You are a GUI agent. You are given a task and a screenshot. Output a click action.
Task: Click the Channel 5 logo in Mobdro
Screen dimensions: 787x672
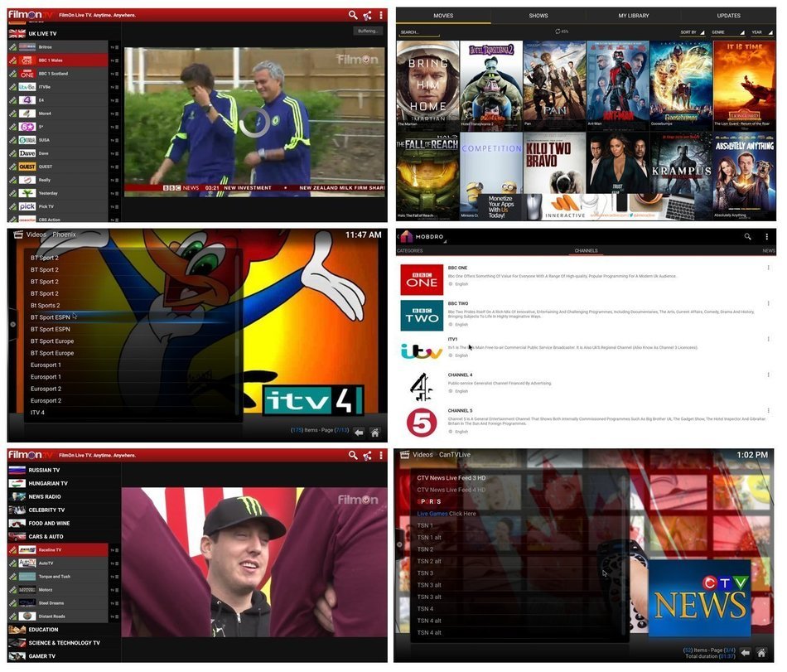[422, 423]
